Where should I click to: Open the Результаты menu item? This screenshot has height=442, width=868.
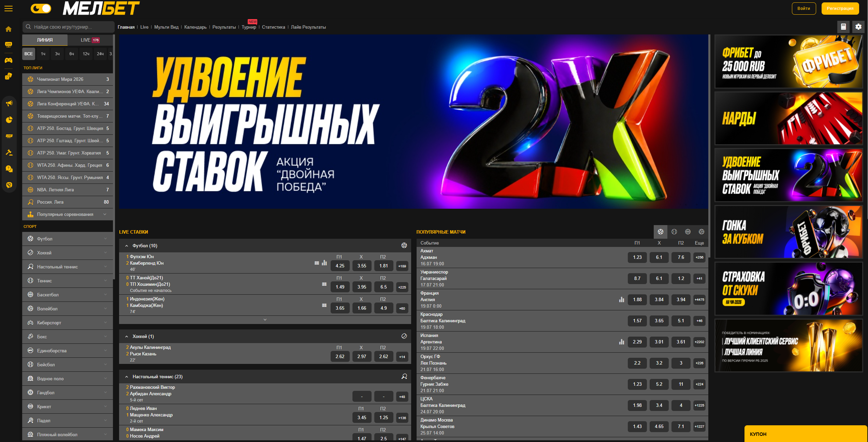point(224,27)
